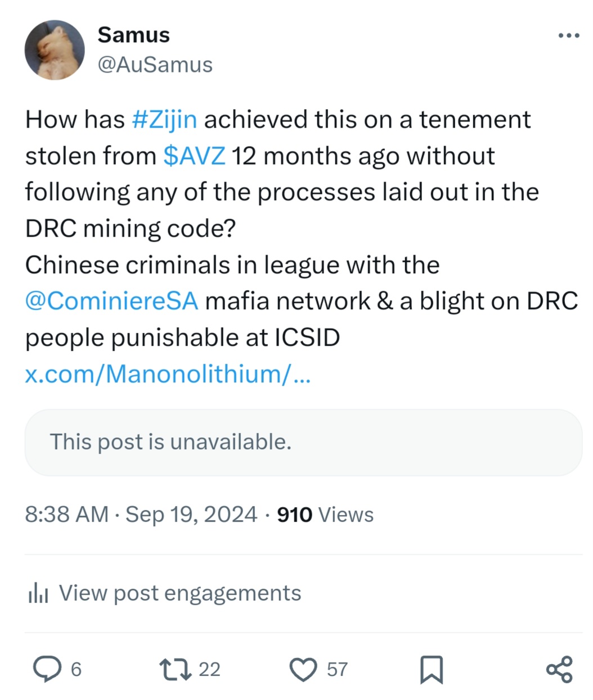593x700 pixels.
Task: Visit the @CominiereSA mention profile
Action: pyautogui.click(x=111, y=301)
